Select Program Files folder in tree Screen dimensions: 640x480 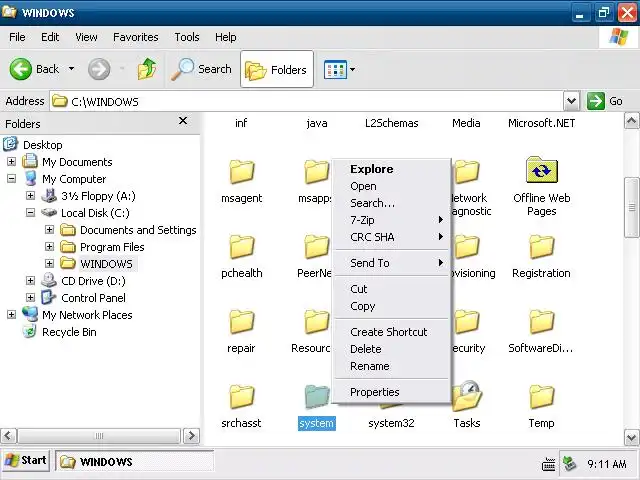point(112,247)
